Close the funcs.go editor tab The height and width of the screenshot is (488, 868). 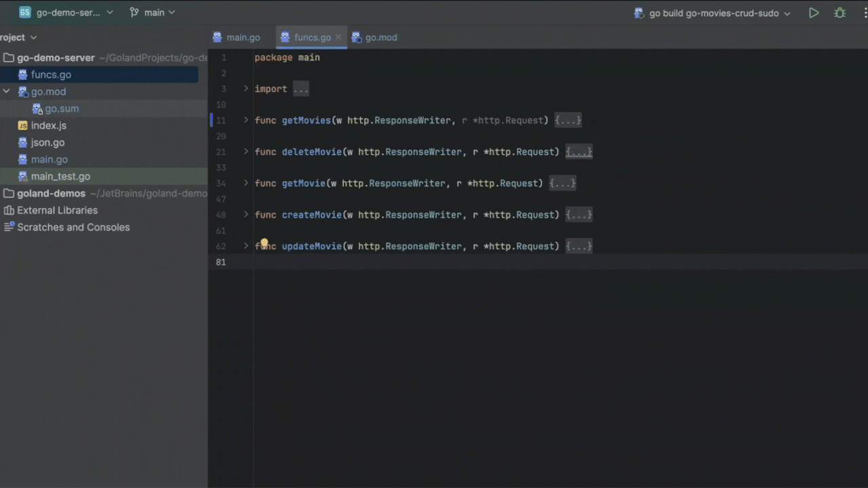338,37
